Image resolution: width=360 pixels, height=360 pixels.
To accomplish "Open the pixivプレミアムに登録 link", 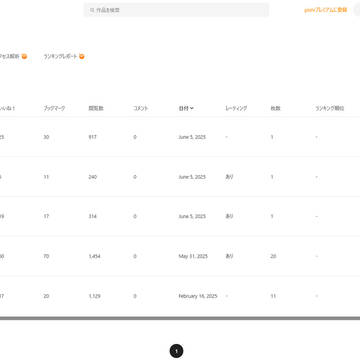I will (x=325, y=10).
